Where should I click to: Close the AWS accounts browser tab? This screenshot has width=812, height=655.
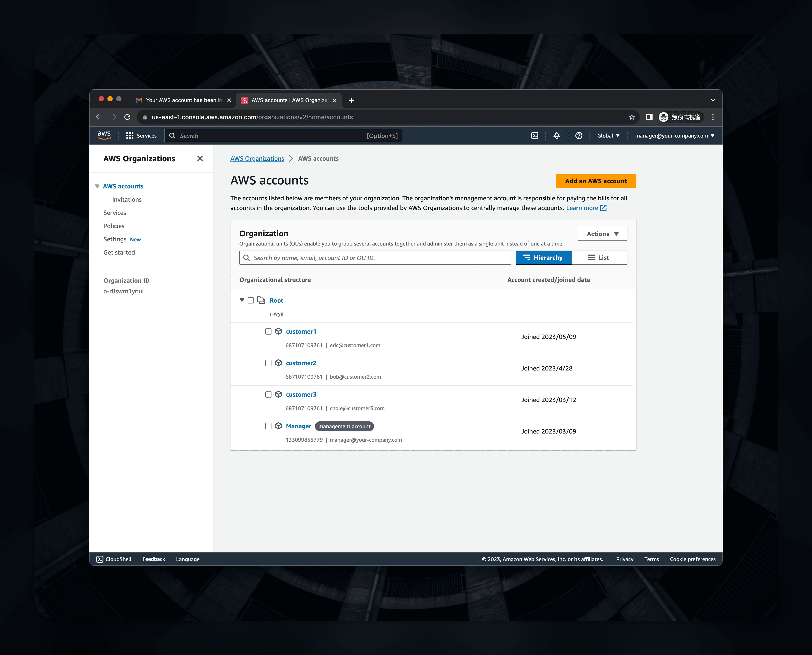(334, 100)
